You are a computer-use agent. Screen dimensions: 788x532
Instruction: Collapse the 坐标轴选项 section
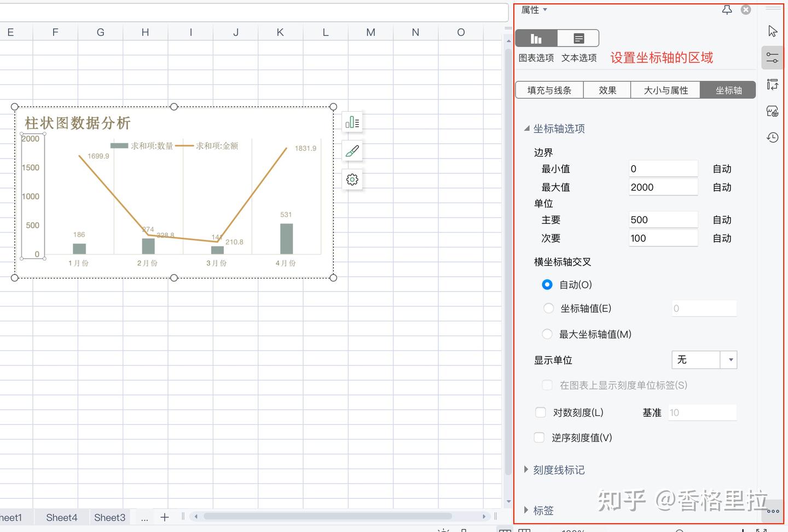[x=527, y=129]
